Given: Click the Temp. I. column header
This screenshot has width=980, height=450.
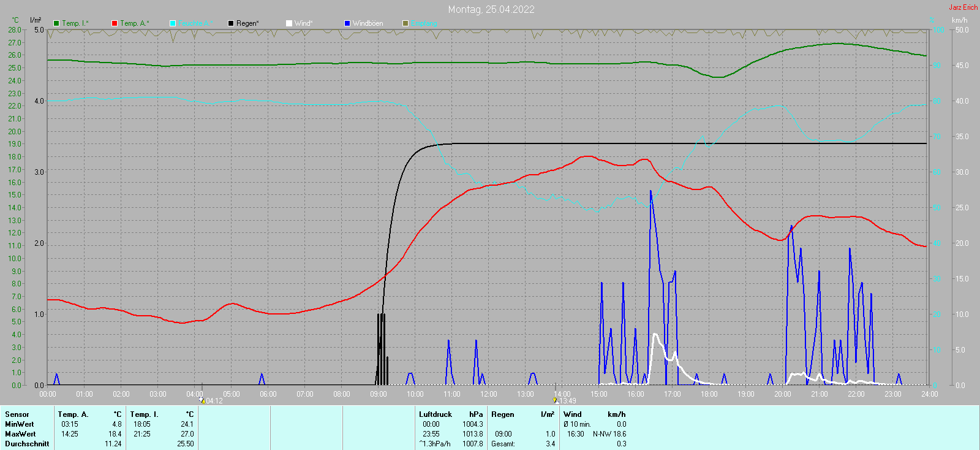Looking at the screenshot, I should [x=144, y=414].
